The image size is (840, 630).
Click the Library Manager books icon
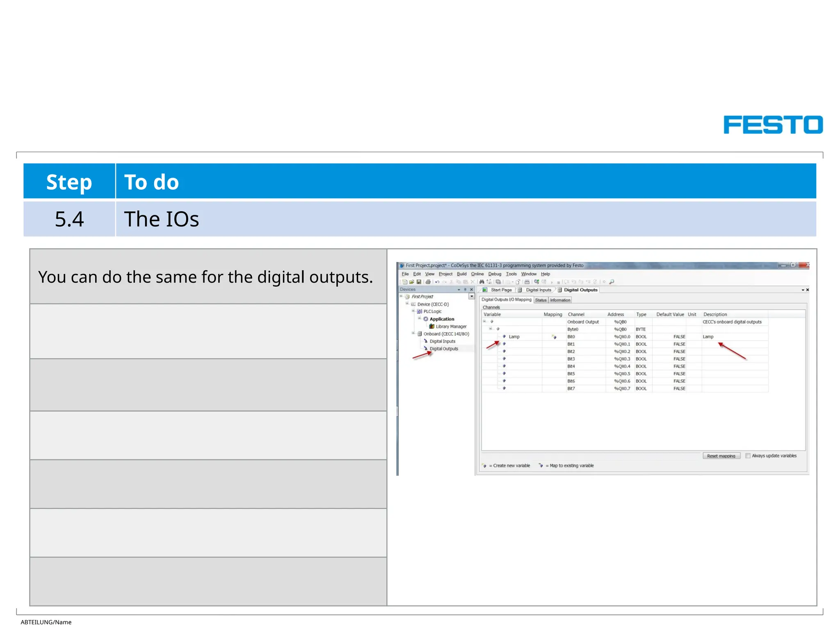pos(432,326)
